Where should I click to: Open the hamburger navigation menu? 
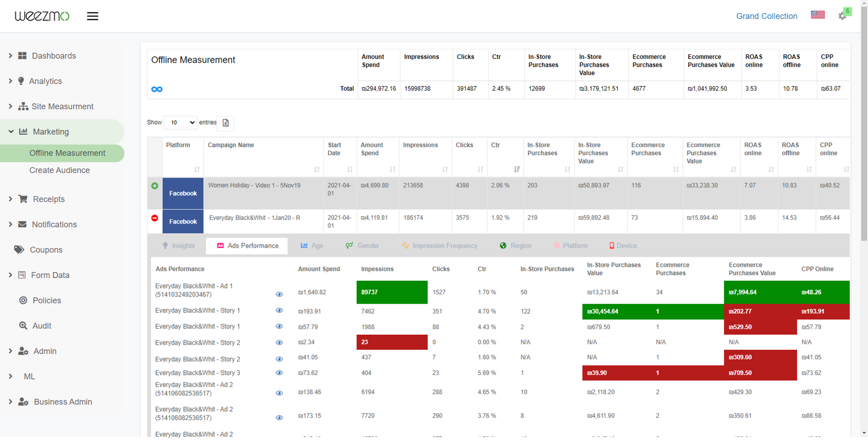[x=92, y=16]
